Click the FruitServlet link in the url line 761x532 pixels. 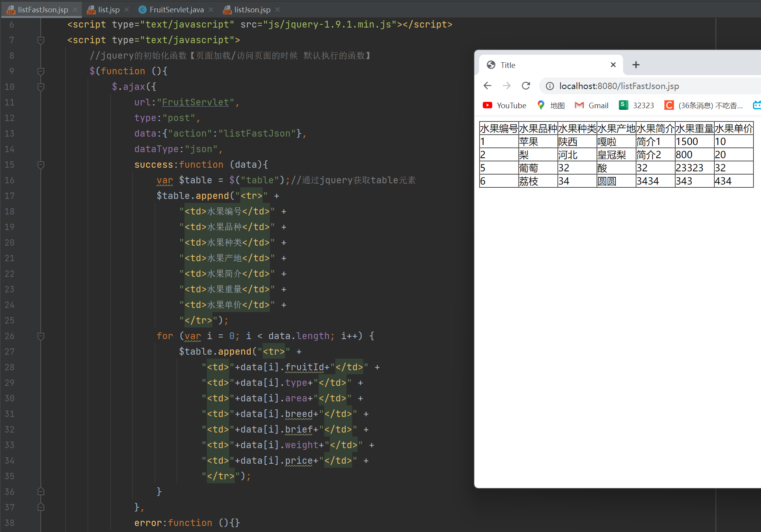tap(195, 102)
